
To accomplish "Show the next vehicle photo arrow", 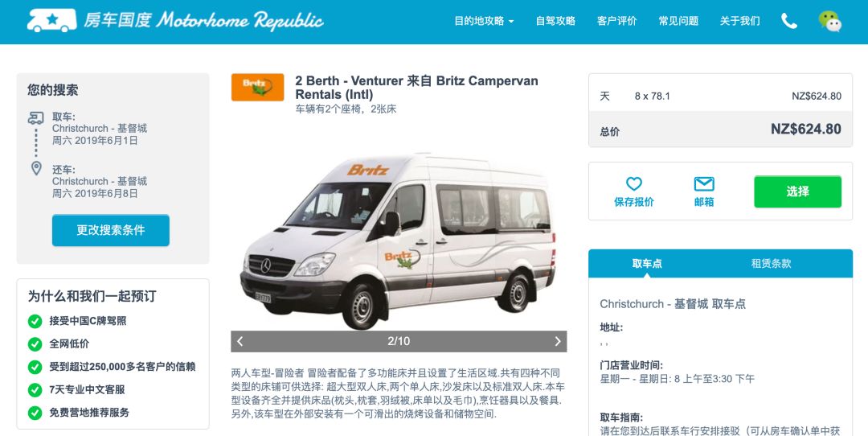I will [558, 341].
